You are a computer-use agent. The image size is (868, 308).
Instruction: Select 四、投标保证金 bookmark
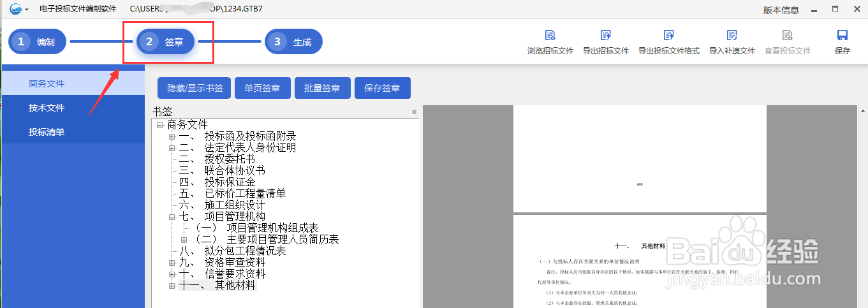(217, 182)
